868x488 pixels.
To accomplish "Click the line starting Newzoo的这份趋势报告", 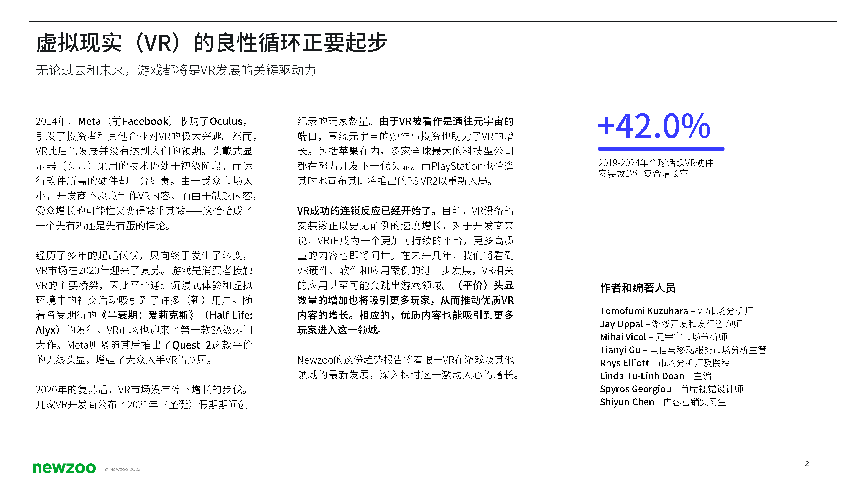I will (x=405, y=360).
